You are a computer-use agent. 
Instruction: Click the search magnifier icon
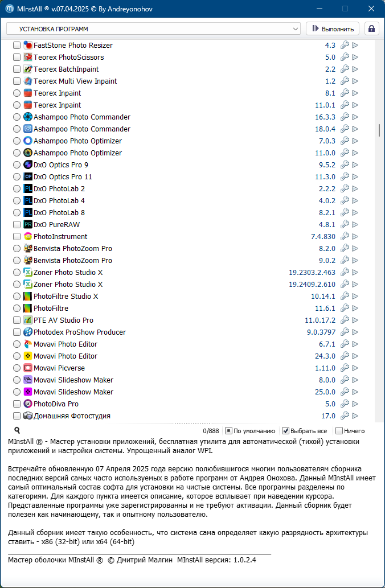point(17,430)
